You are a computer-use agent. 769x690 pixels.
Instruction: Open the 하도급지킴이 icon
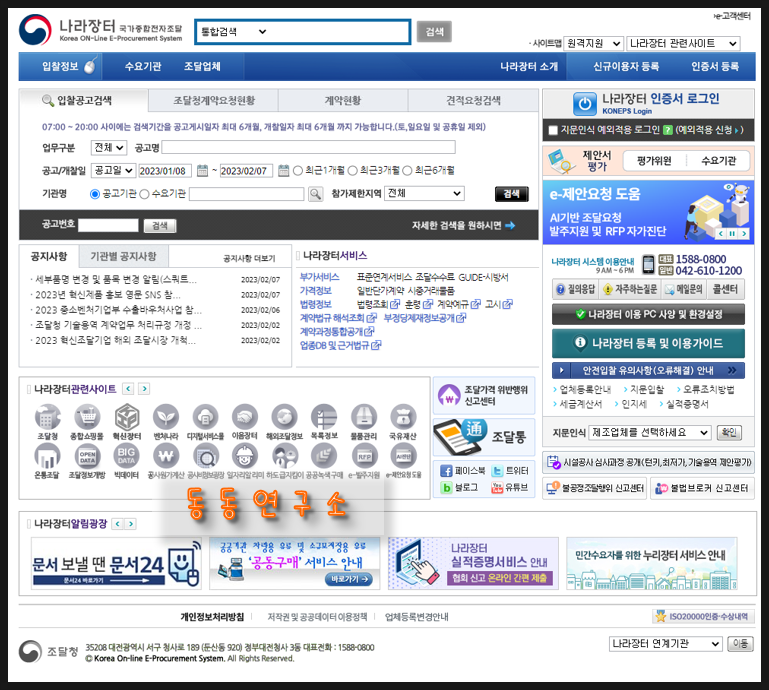(284, 457)
